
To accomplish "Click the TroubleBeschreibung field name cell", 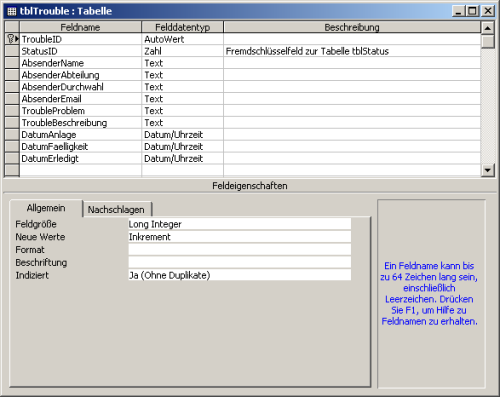I will click(80, 123).
